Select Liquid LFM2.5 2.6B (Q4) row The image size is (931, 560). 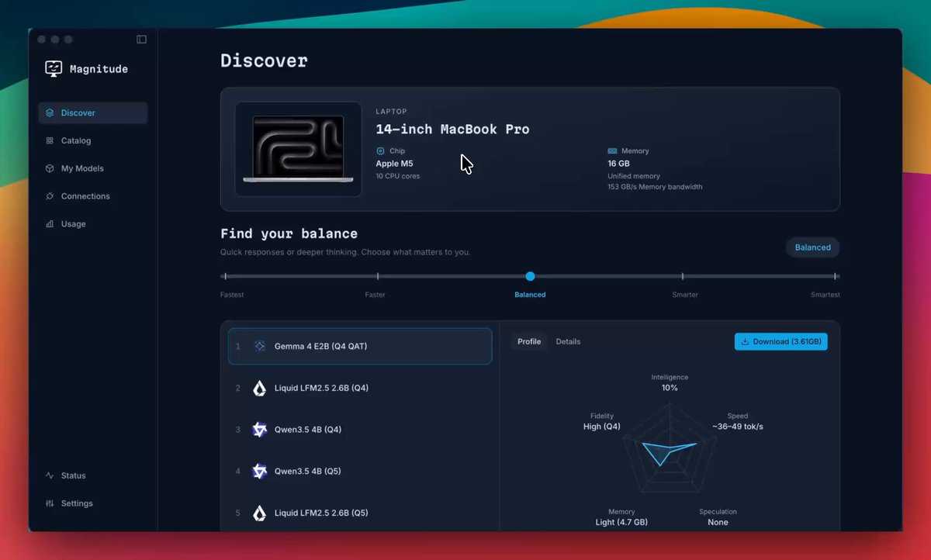[360, 388]
